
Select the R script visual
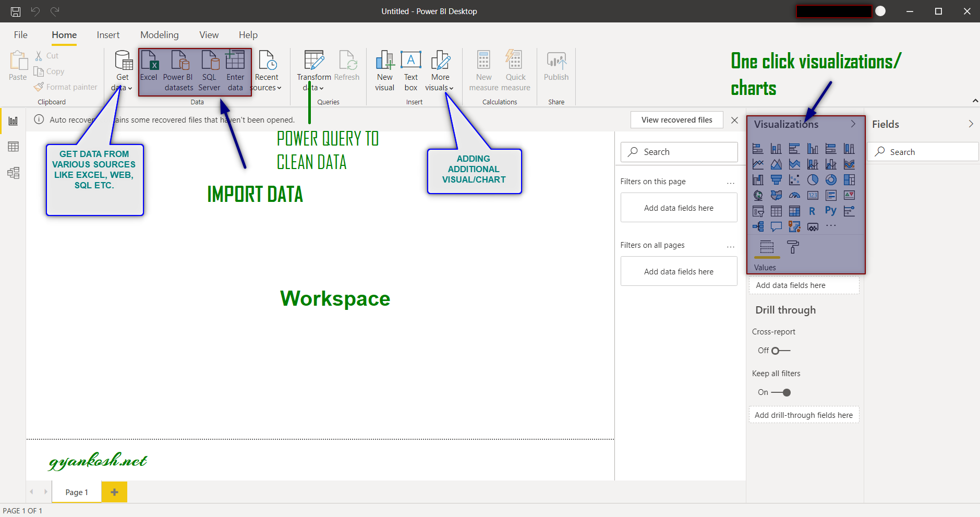813,211
